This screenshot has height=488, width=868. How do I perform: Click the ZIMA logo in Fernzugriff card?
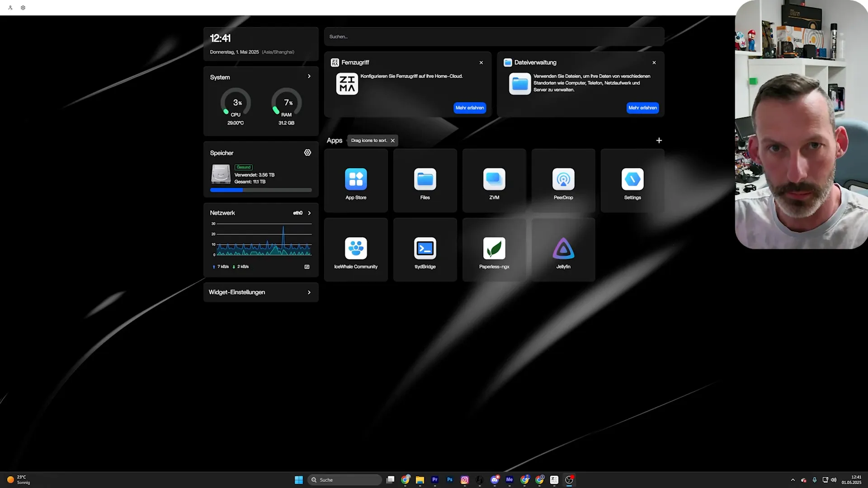click(347, 84)
